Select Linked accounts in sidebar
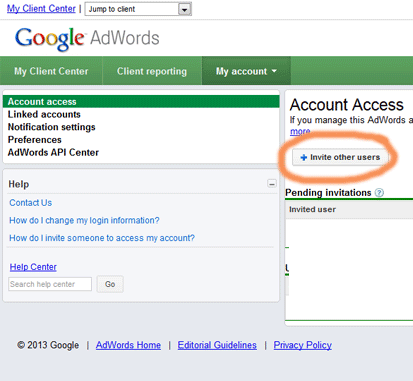 click(x=44, y=114)
